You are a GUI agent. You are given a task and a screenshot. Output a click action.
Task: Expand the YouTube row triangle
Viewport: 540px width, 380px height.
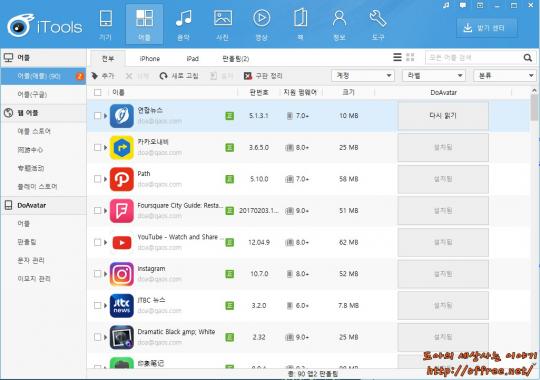point(106,242)
